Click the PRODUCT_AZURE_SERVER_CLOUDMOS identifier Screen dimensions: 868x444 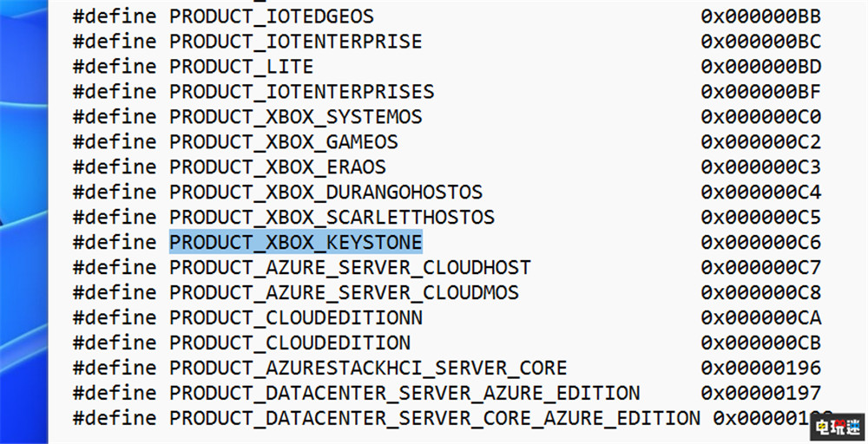344,292
